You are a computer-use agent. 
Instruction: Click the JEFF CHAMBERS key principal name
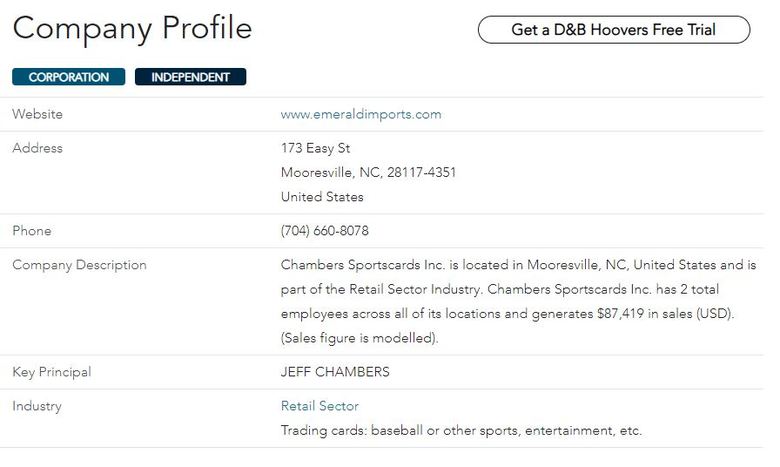click(335, 372)
